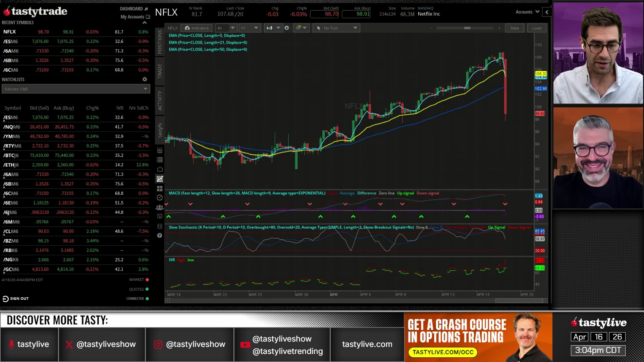Open the people follow-feed sidebar icon
644x362 pixels.
[160, 207]
